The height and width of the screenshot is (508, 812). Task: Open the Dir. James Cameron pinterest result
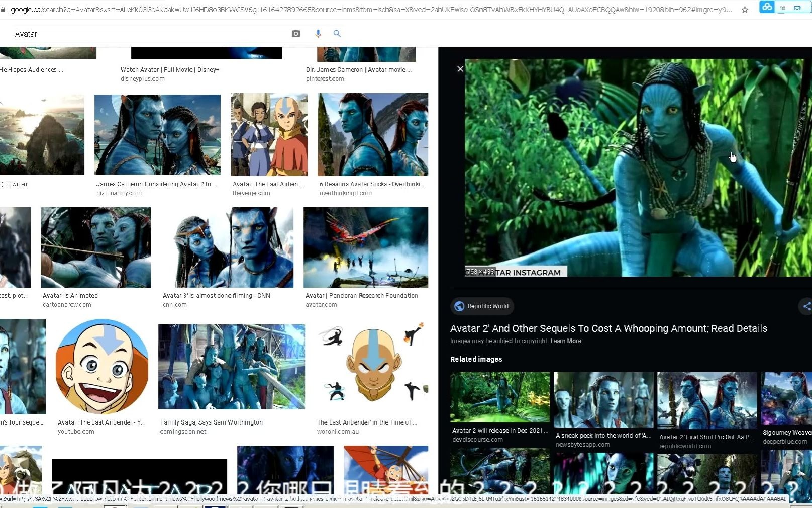click(358, 70)
